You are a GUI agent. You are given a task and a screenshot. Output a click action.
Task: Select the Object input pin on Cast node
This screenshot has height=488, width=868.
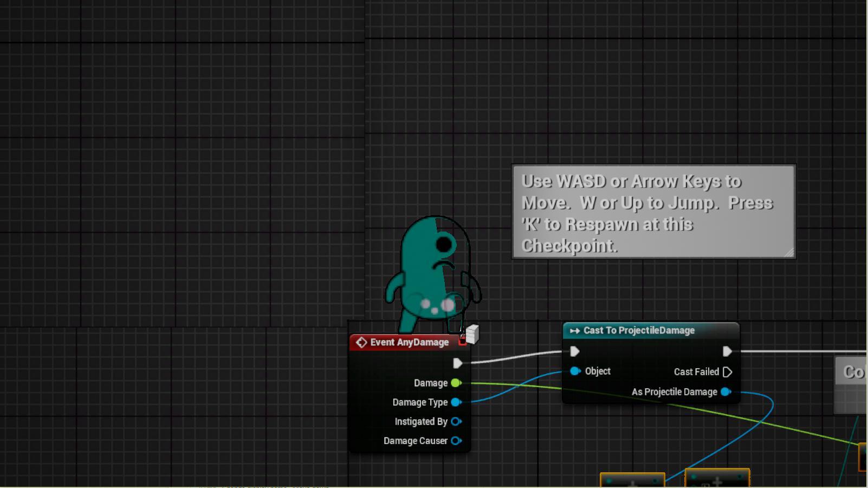pyautogui.click(x=575, y=371)
